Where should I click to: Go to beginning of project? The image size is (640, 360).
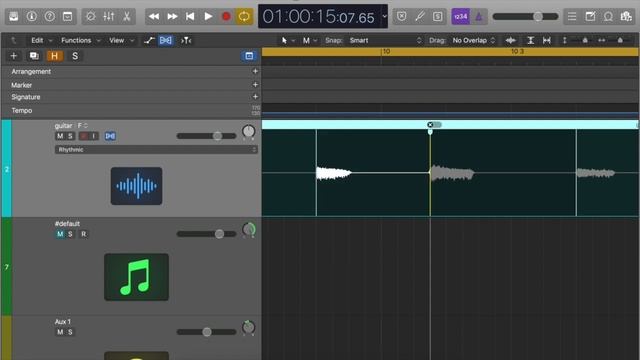tap(190, 17)
